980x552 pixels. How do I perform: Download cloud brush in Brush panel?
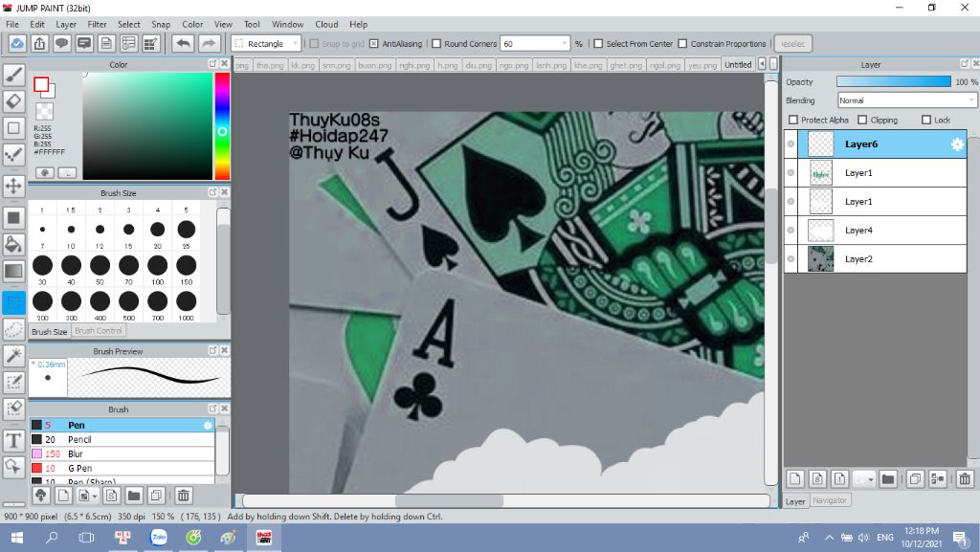40,496
